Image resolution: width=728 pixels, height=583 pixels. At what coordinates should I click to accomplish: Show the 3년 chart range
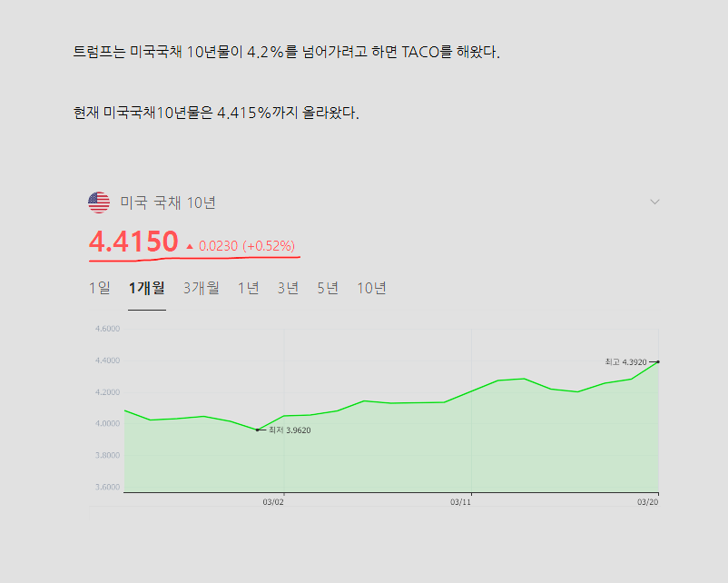pyautogui.click(x=288, y=288)
